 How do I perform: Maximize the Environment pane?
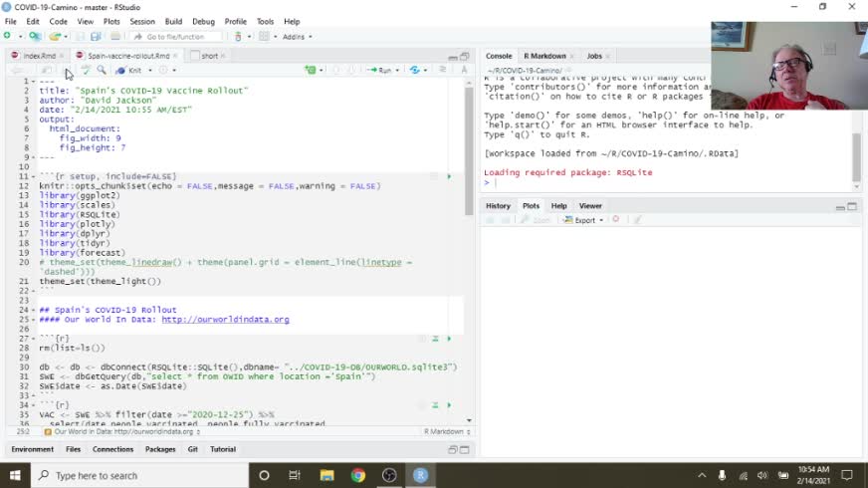(465, 450)
